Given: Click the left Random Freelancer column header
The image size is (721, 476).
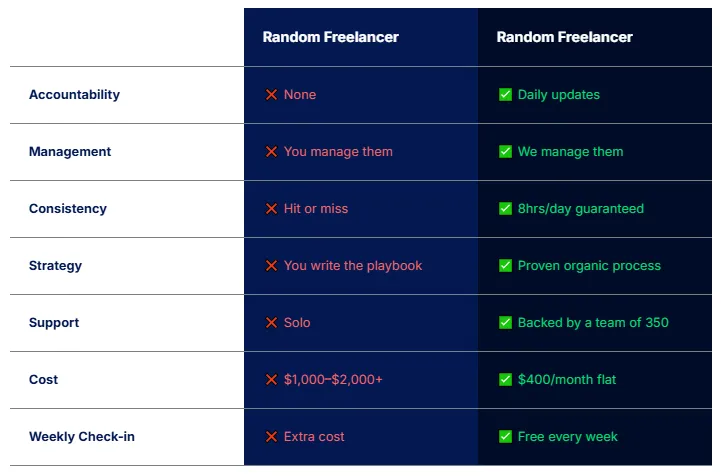Looking at the screenshot, I should [x=331, y=37].
